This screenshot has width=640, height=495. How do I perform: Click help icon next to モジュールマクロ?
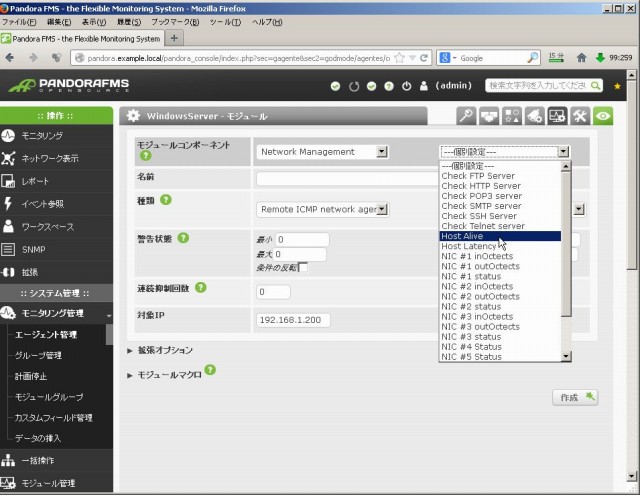coord(210,370)
